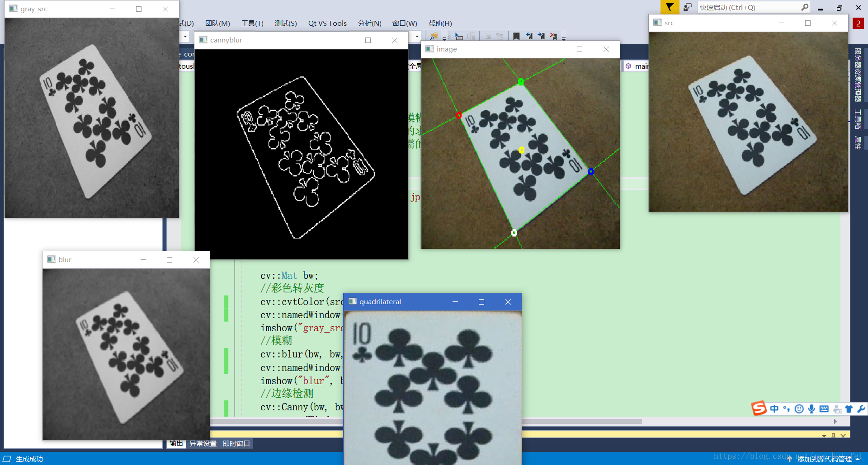The height and width of the screenshot is (465, 868).
Task: Click the blue corner marker in image window
Action: pos(591,171)
